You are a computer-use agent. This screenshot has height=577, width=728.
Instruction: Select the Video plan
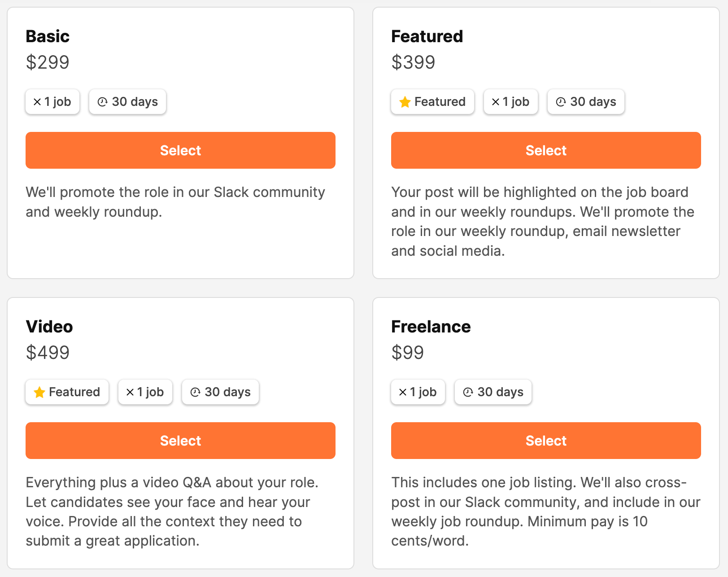[180, 441]
